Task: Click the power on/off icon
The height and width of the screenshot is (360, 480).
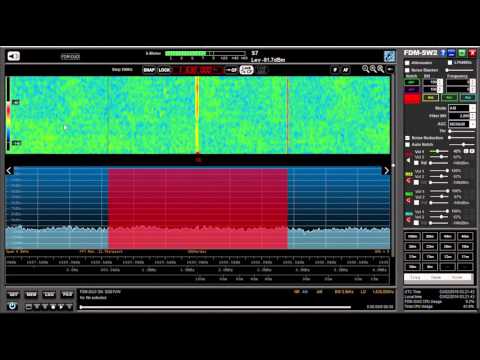Action: click(x=12, y=306)
